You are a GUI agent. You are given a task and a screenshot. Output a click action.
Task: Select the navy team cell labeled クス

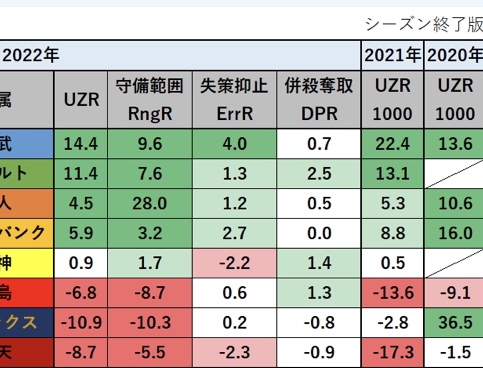click(x=26, y=322)
